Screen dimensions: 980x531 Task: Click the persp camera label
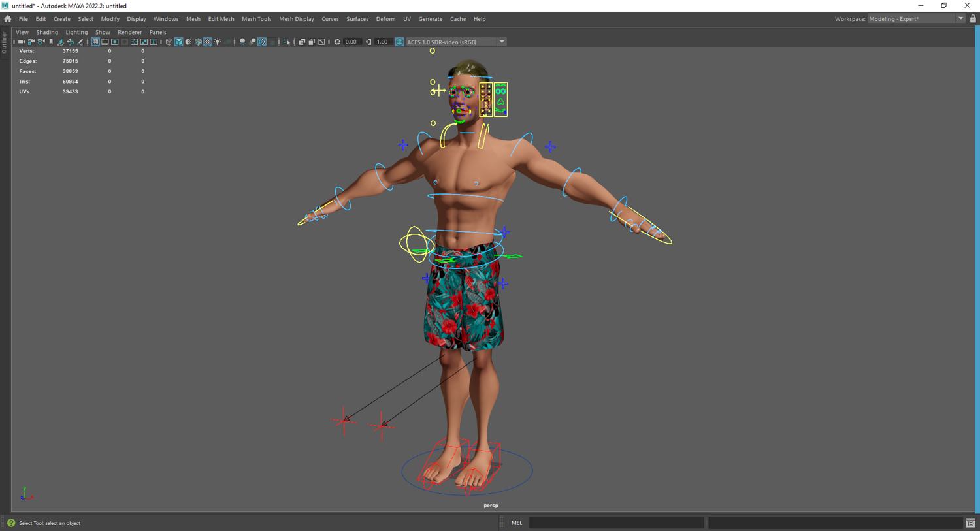tap(491, 506)
